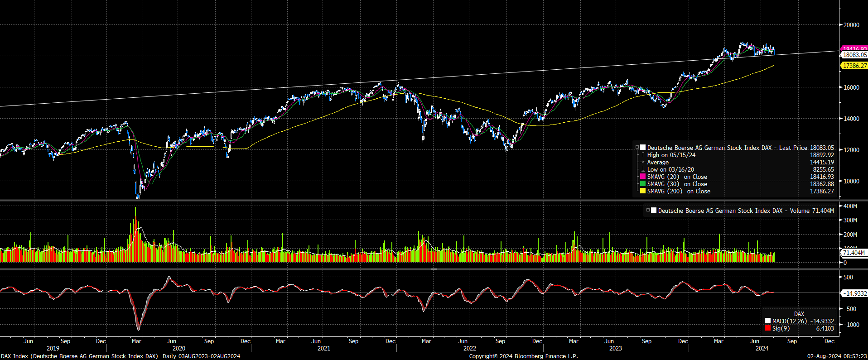Screen dimensions: 868x360
Task: Click the 2020 year label on time axis
Action: 179,348
